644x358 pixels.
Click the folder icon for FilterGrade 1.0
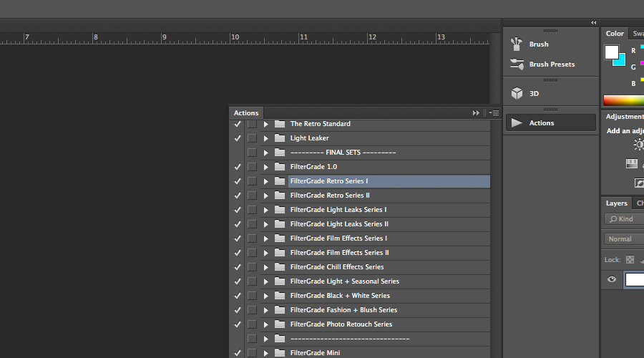point(280,167)
